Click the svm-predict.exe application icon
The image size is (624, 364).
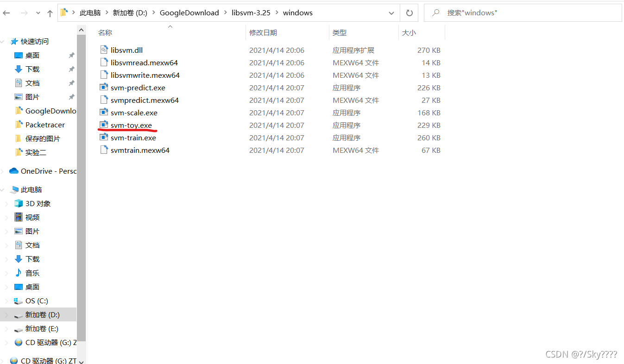[x=104, y=88]
